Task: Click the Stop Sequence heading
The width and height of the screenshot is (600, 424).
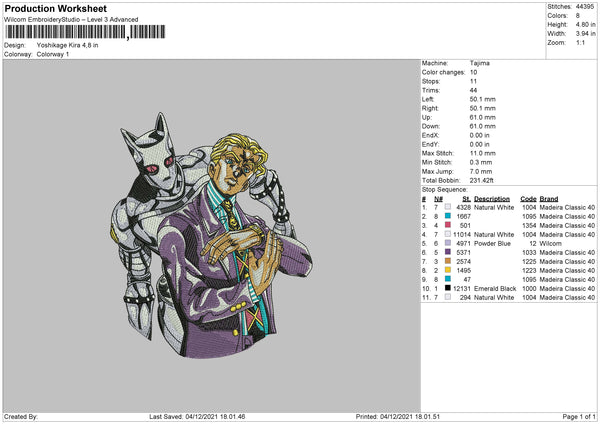Action: pyautogui.click(x=445, y=190)
